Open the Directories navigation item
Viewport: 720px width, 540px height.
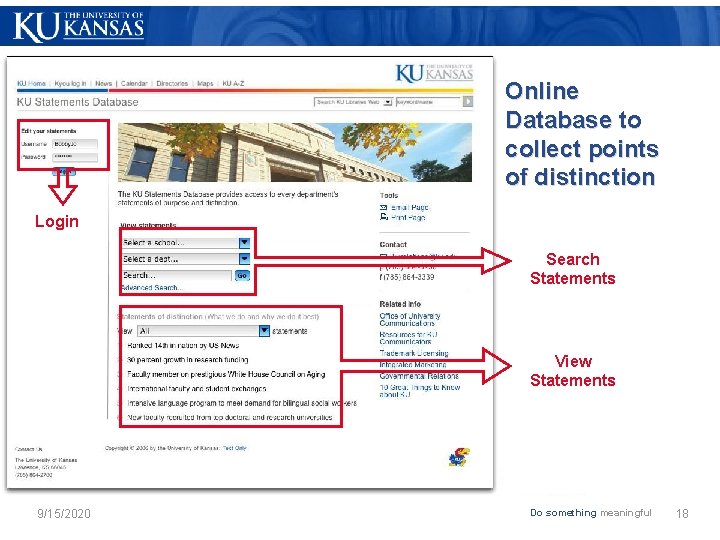[x=172, y=84]
